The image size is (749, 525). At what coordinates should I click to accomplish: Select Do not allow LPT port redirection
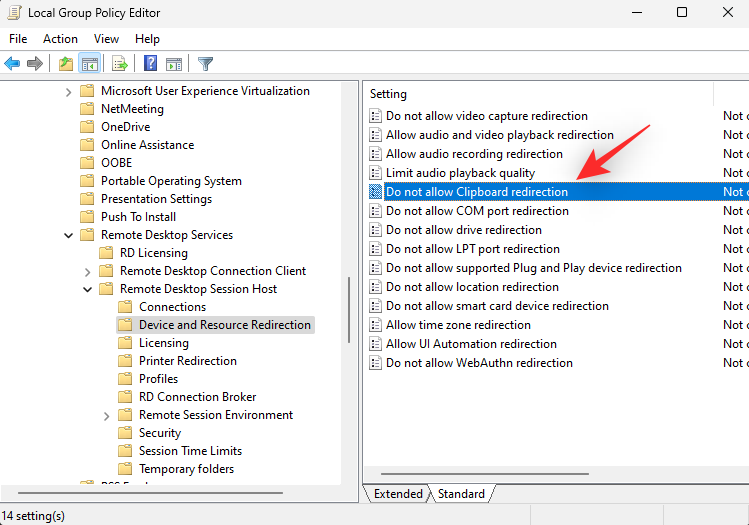coord(472,249)
